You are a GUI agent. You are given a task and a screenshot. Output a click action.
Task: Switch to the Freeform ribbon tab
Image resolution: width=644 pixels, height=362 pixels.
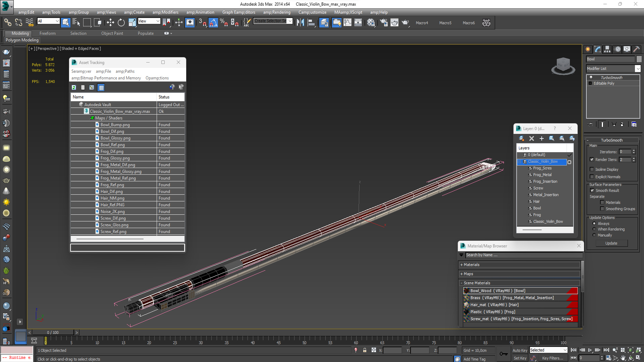48,33
